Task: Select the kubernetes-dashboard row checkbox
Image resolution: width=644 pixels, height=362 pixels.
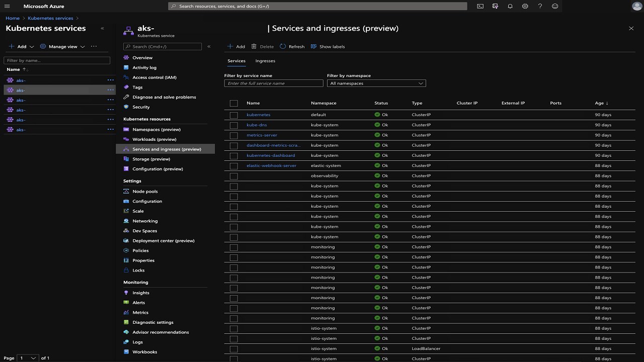Action: (233, 156)
